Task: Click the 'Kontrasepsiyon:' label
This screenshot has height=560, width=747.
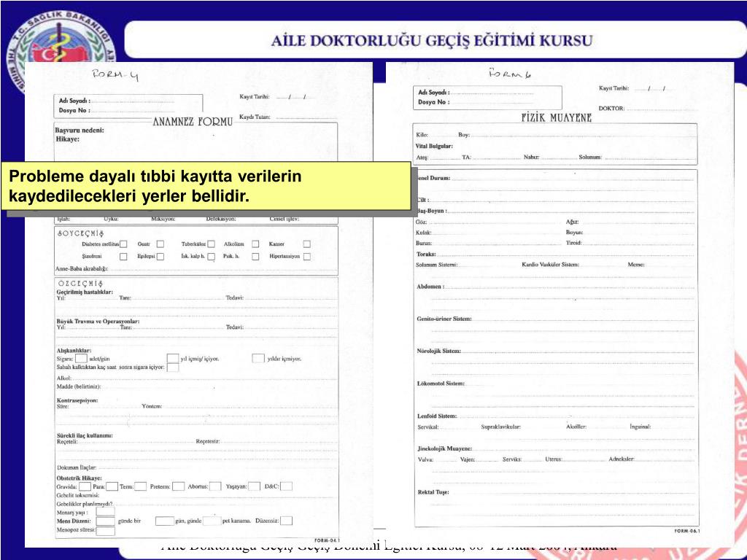Action: coord(77,400)
